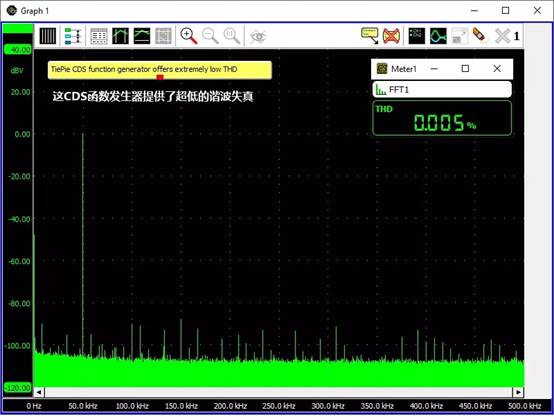Click the -120.00 lower axis limit label
The width and height of the screenshot is (554, 417).
[18, 388]
